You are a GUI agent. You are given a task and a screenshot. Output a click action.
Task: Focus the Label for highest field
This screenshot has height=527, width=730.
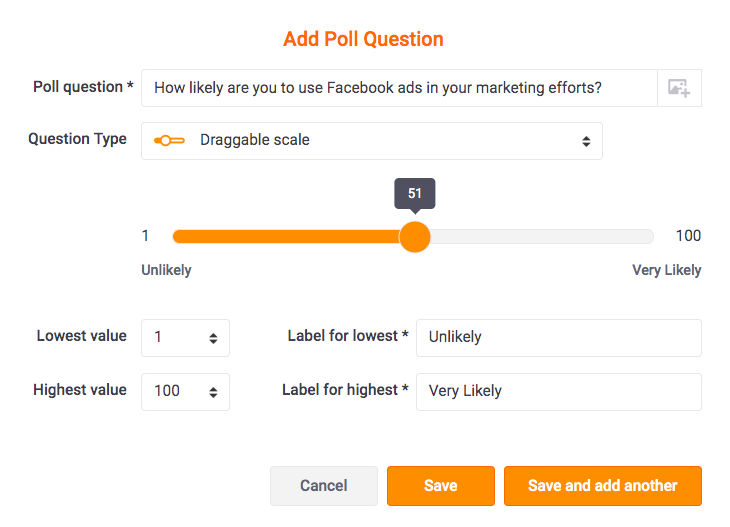coord(559,392)
